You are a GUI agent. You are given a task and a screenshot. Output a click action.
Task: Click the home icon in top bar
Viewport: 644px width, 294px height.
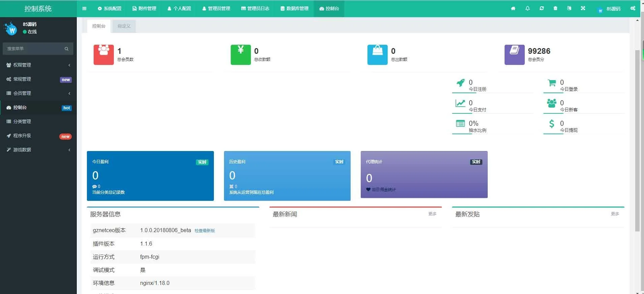513,8
